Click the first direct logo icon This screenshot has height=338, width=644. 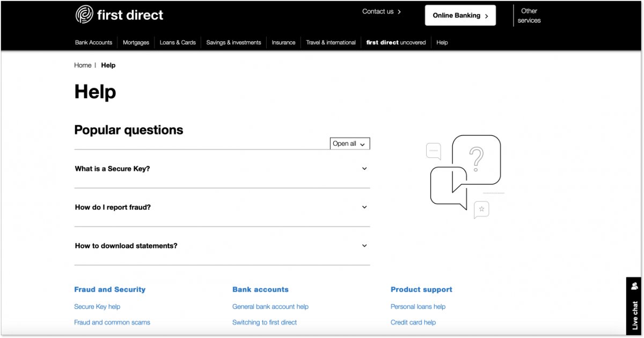pyautogui.click(x=84, y=15)
